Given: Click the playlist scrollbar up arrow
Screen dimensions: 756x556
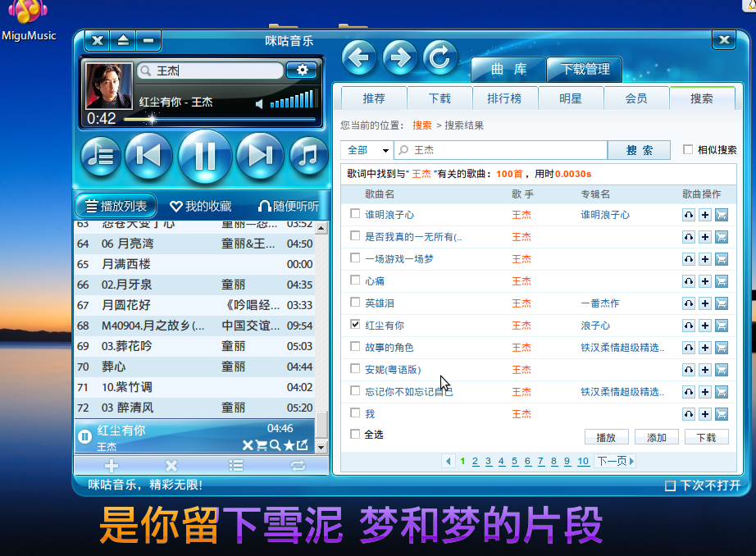Looking at the screenshot, I should 321,228.
